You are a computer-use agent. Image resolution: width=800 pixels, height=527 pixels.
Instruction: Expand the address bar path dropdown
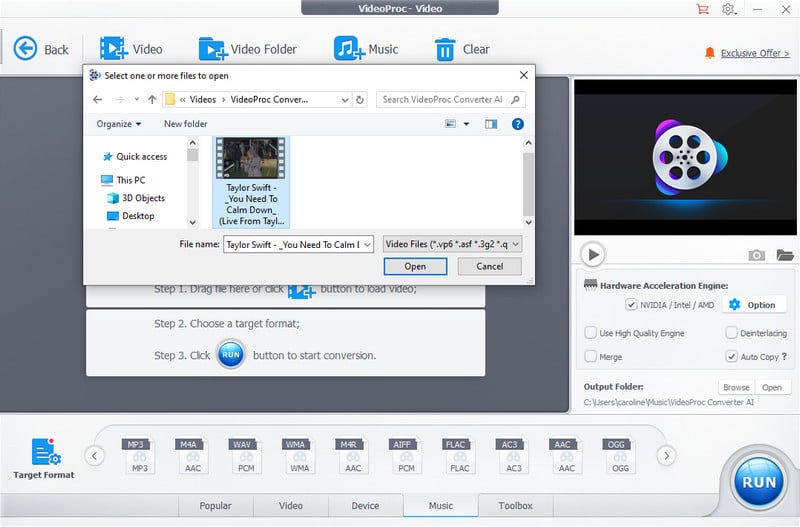pyautogui.click(x=345, y=100)
